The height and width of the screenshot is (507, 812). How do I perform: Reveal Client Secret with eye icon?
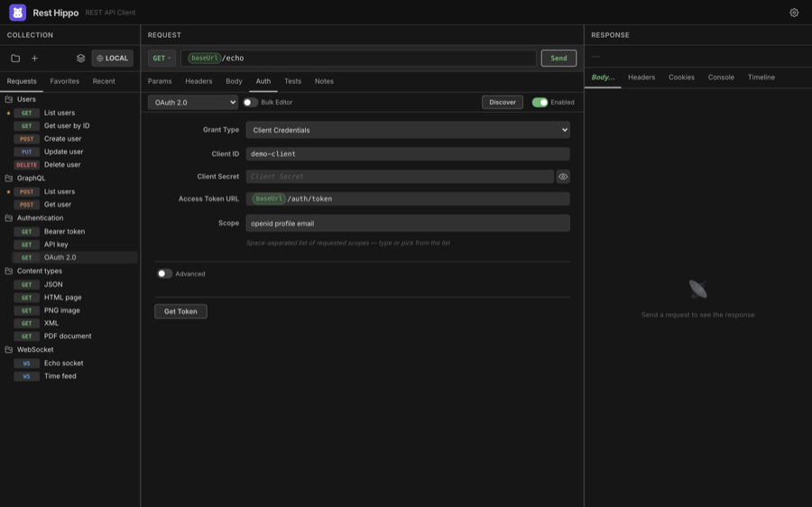tap(563, 177)
